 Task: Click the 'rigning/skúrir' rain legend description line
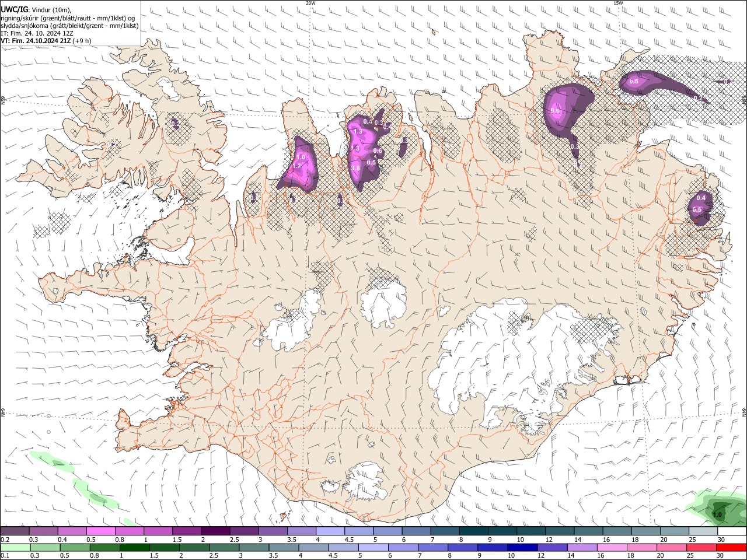pos(68,17)
